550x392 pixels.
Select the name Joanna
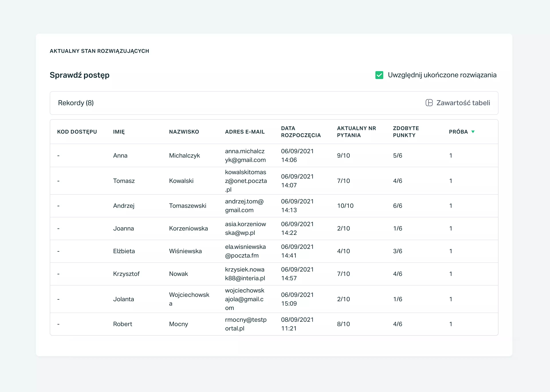pyautogui.click(x=123, y=228)
